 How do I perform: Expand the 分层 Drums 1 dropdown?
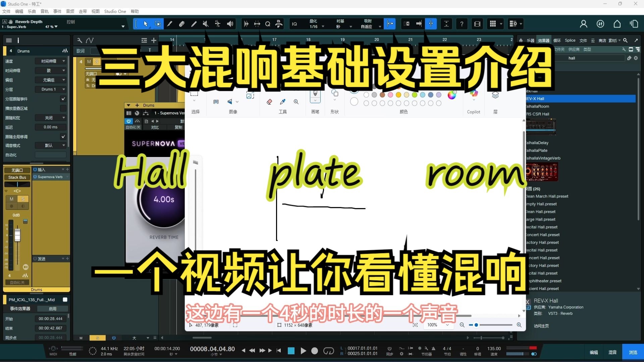click(51, 89)
